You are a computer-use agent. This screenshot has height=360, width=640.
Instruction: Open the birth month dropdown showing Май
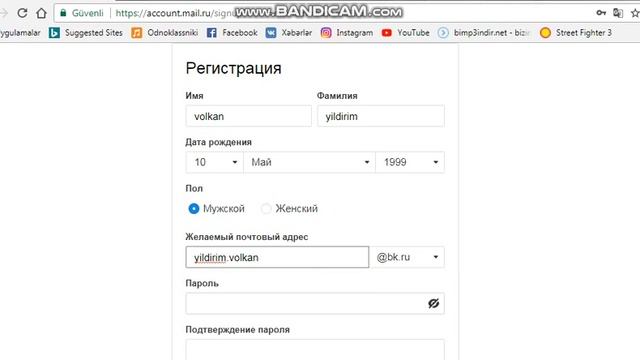pyautogui.click(x=309, y=162)
